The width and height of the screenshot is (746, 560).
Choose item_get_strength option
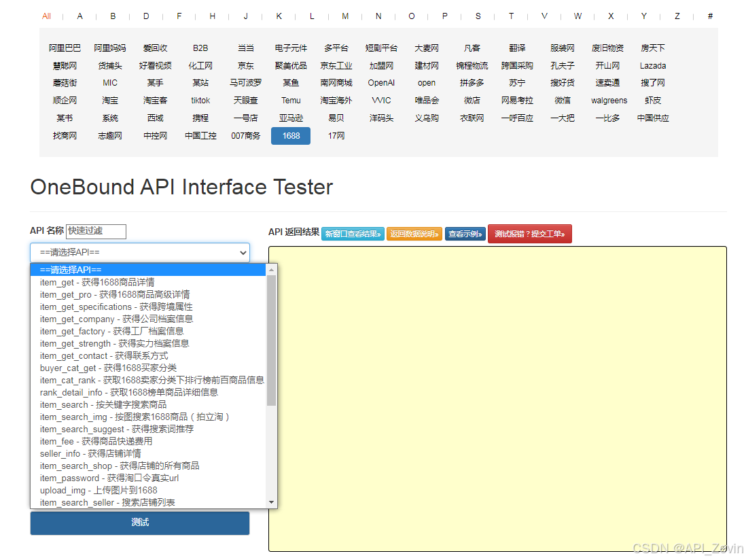148,343
